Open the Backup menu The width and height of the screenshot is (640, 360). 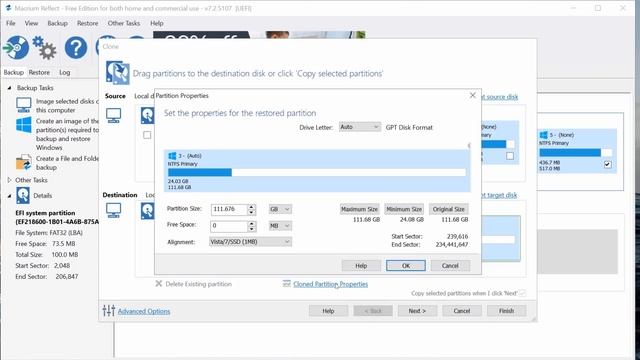tap(58, 23)
